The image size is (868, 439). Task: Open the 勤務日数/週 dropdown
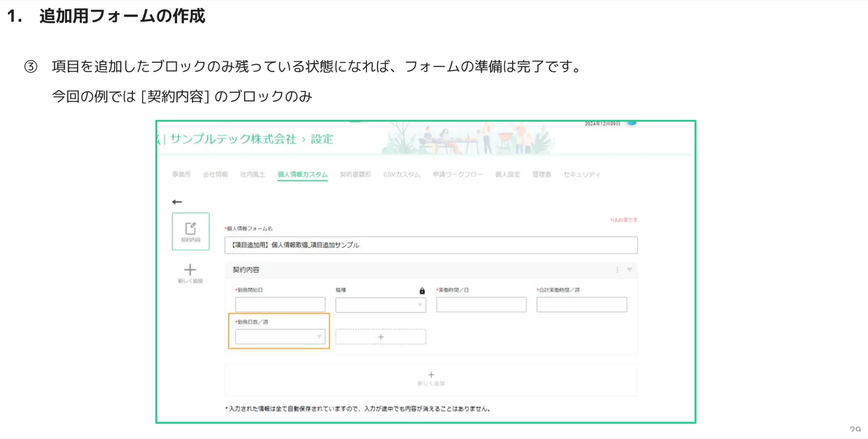click(280, 336)
